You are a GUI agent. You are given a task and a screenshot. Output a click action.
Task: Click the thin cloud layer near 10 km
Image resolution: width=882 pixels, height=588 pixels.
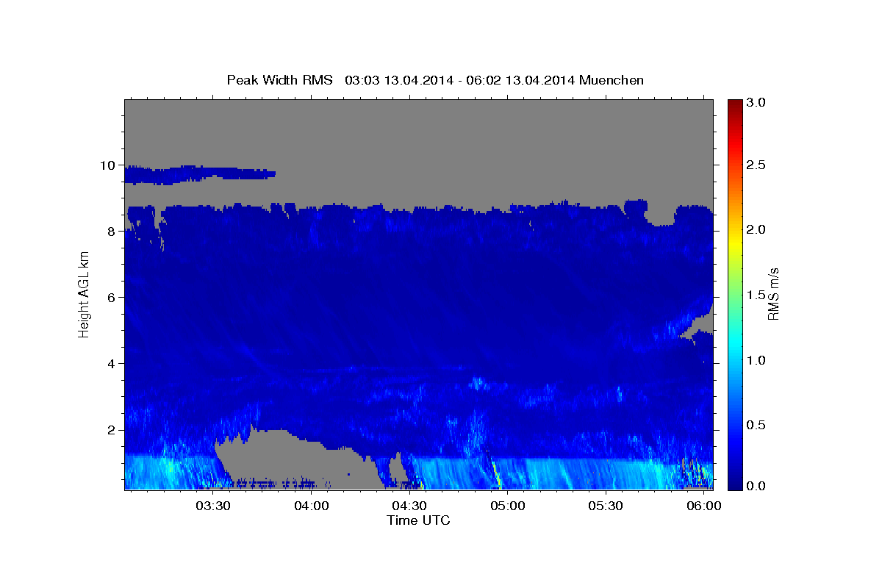point(200,174)
